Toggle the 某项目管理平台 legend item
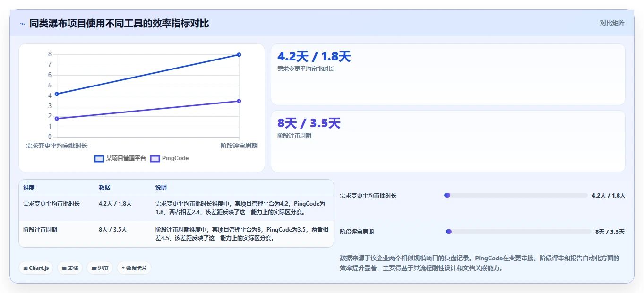Viewport: 644px width, 293px height. point(120,159)
